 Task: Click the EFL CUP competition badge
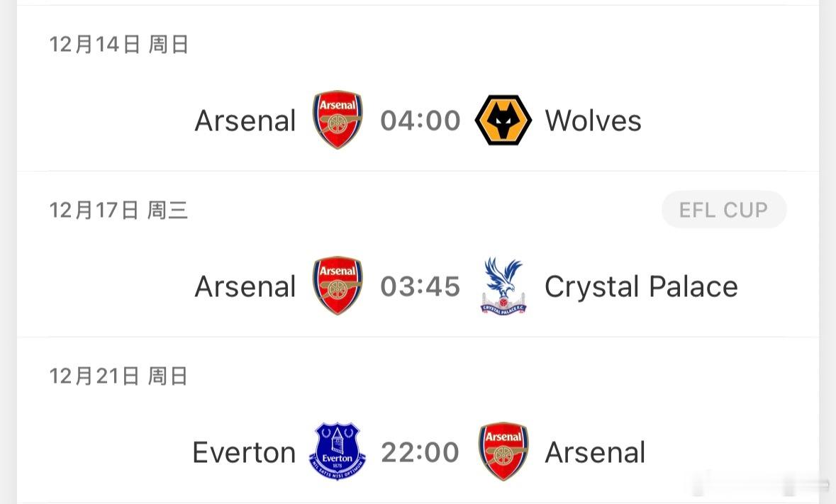[x=723, y=210]
